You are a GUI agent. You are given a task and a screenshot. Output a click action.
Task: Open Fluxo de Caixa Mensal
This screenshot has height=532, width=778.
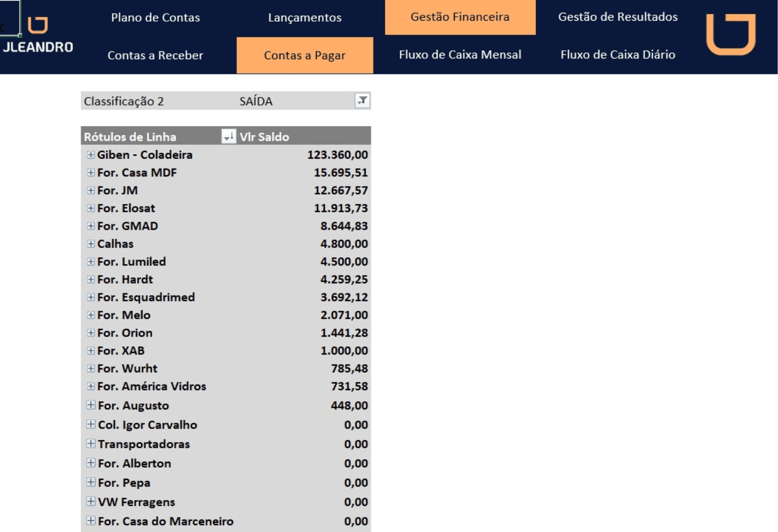460,55
